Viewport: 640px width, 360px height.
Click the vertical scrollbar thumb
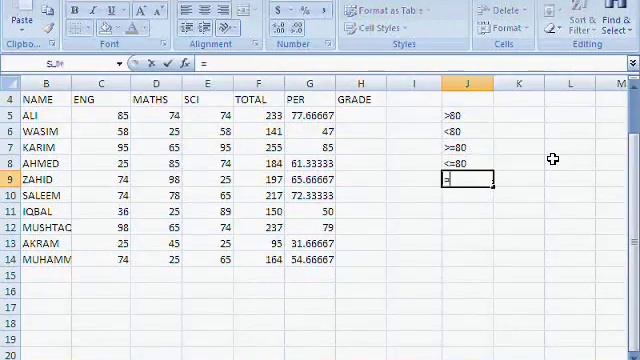[634, 241]
